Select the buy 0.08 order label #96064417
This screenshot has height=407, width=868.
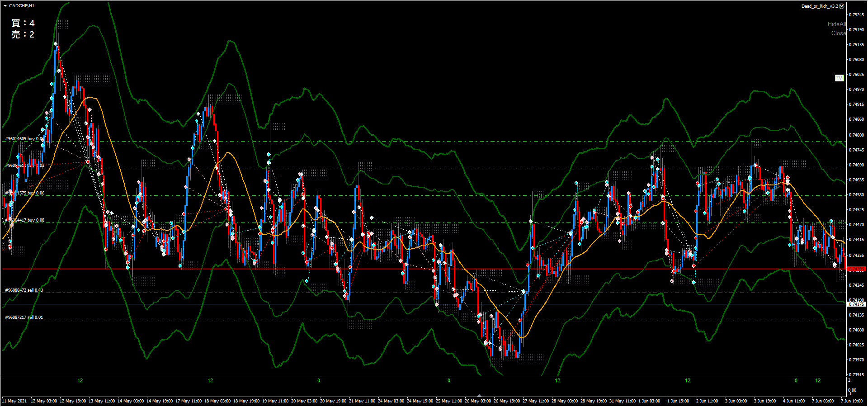pyautogui.click(x=24, y=220)
